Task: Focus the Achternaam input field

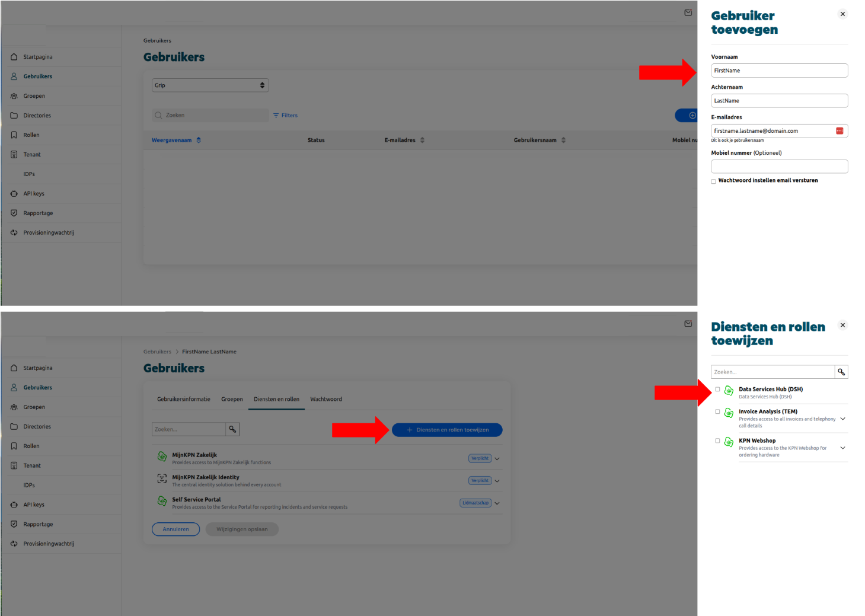Action: (780, 101)
